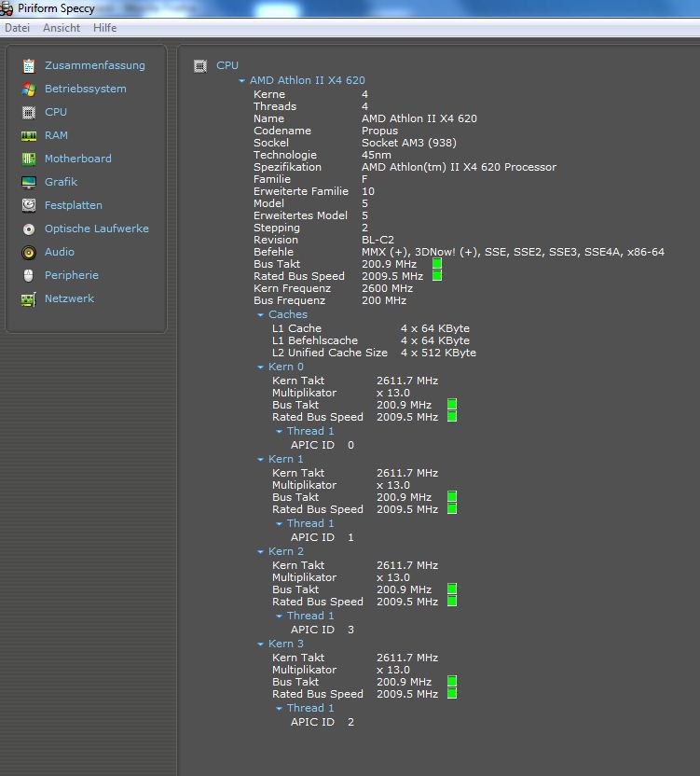The width and height of the screenshot is (700, 776).
Task: Click the CPU heading in main panel
Action: 227,65
